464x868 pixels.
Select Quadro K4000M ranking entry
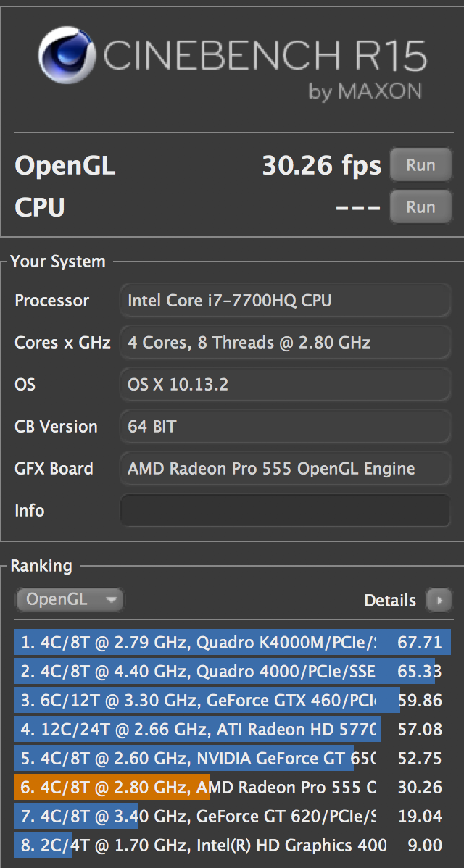pos(232,643)
